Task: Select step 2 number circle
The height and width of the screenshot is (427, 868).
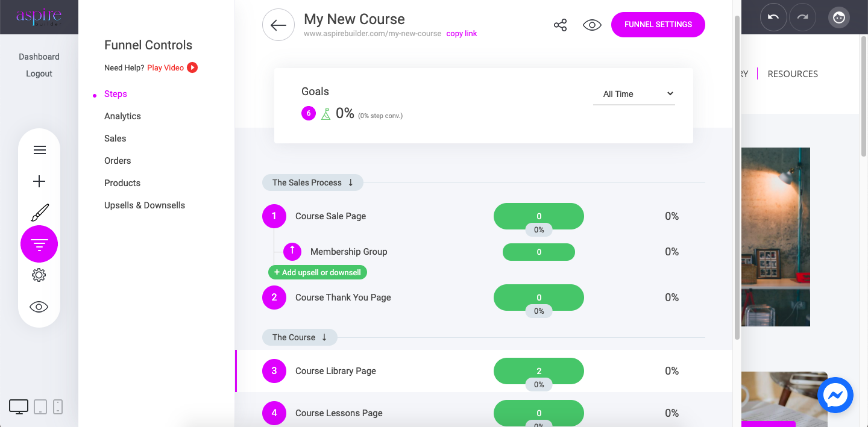Action: click(274, 298)
